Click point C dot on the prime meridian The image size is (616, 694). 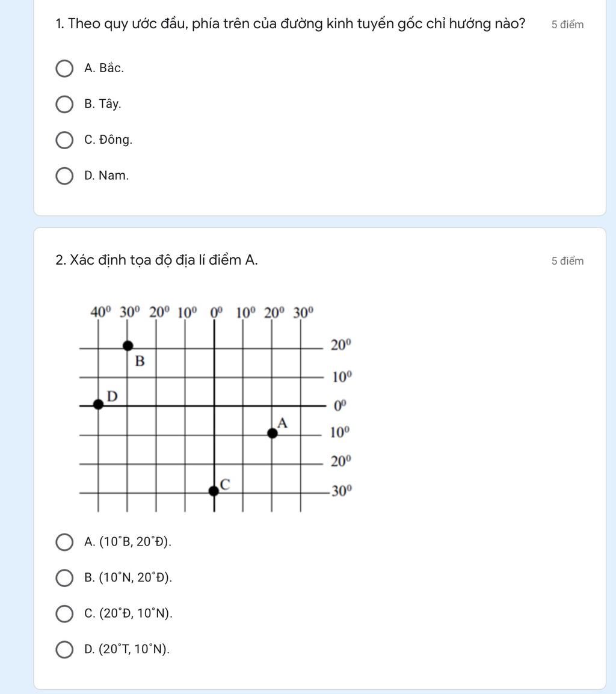tap(214, 491)
